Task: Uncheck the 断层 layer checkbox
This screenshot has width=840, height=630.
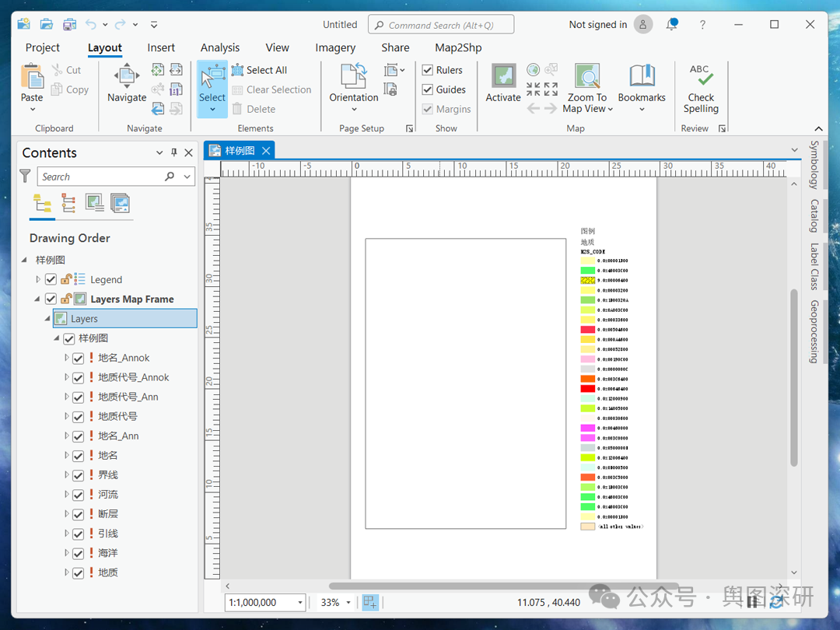Action: coord(79,514)
